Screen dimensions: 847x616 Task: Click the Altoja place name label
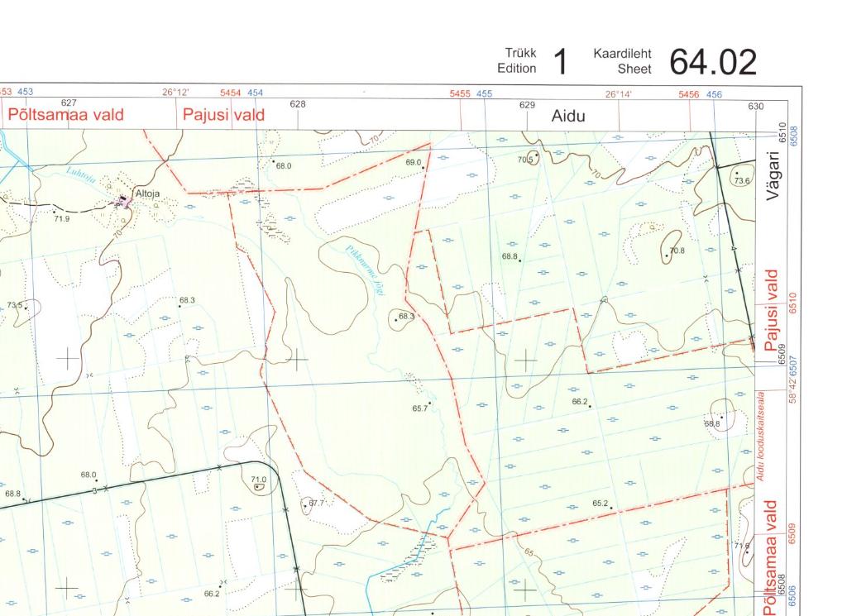[146, 192]
